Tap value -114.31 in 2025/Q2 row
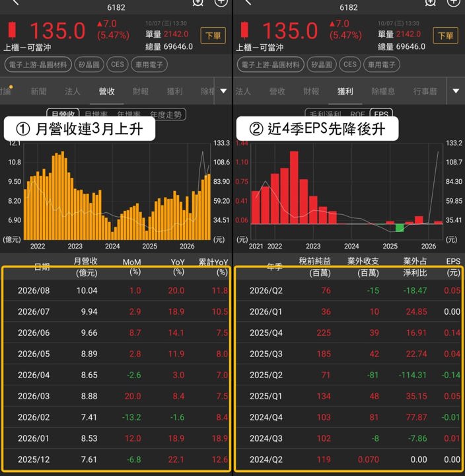 tap(413, 375)
